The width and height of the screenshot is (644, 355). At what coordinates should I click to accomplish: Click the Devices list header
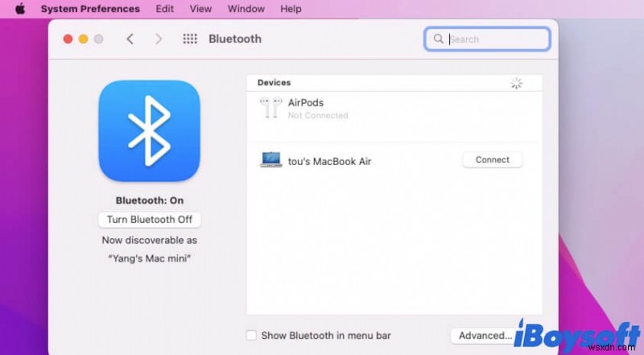pyautogui.click(x=394, y=83)
